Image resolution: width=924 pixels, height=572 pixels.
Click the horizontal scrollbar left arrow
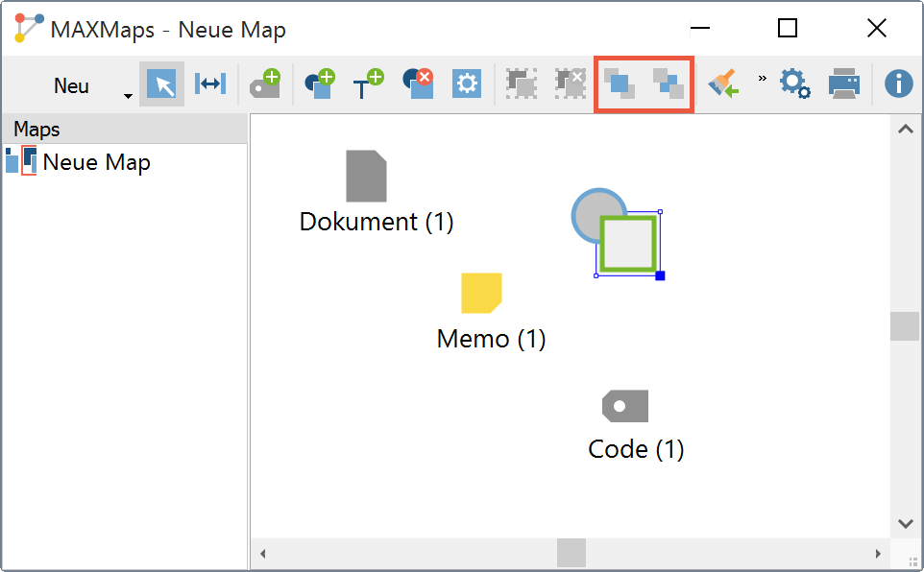[x=263, y=554]
